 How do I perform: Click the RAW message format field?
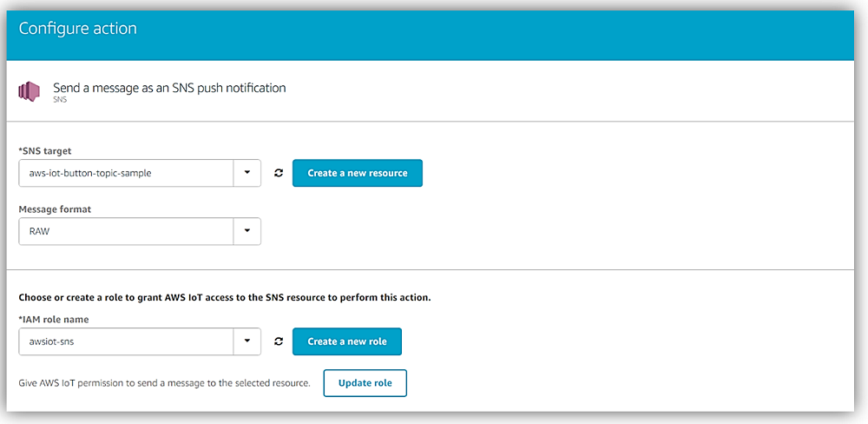pyautogui.click(x=126, y=231)
